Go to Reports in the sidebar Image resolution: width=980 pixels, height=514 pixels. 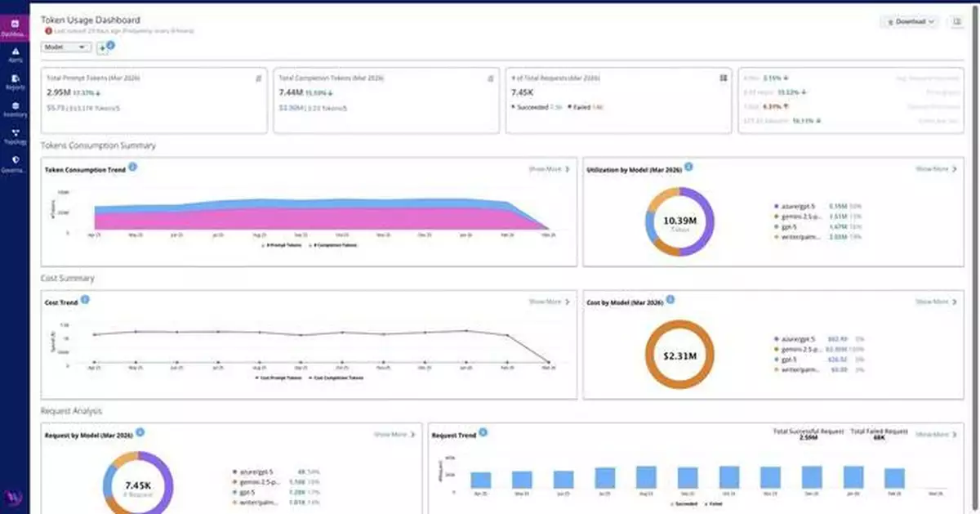click(x=15, y=81)
